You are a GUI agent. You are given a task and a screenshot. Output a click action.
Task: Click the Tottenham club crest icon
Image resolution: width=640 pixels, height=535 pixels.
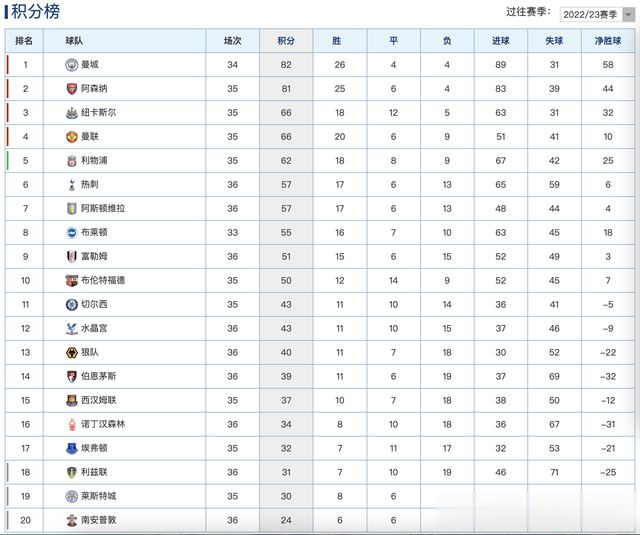point(71,184)
